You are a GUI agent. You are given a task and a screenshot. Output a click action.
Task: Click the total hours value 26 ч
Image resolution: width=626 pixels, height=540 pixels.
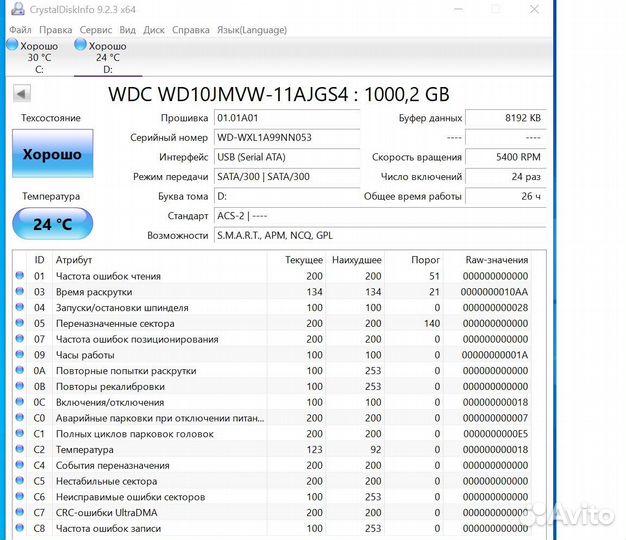505,196
